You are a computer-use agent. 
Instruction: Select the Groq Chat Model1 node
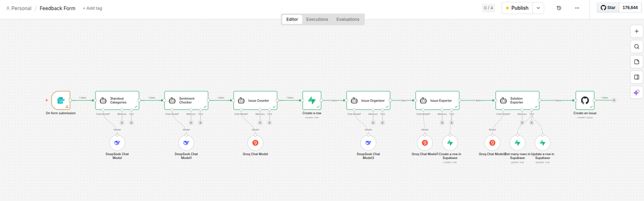click(x=425, y=143)
